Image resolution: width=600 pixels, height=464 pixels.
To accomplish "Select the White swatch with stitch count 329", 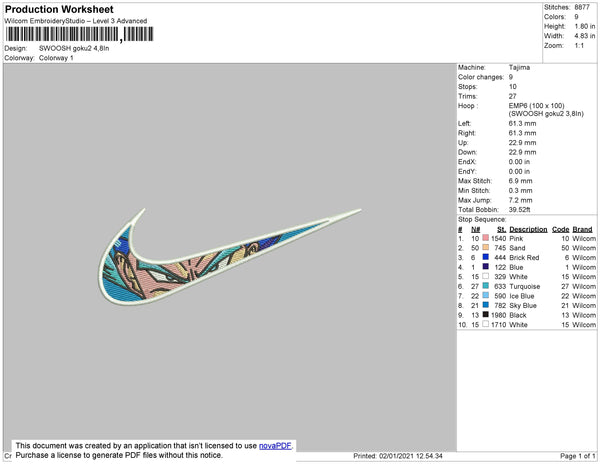I will [486, 276].
